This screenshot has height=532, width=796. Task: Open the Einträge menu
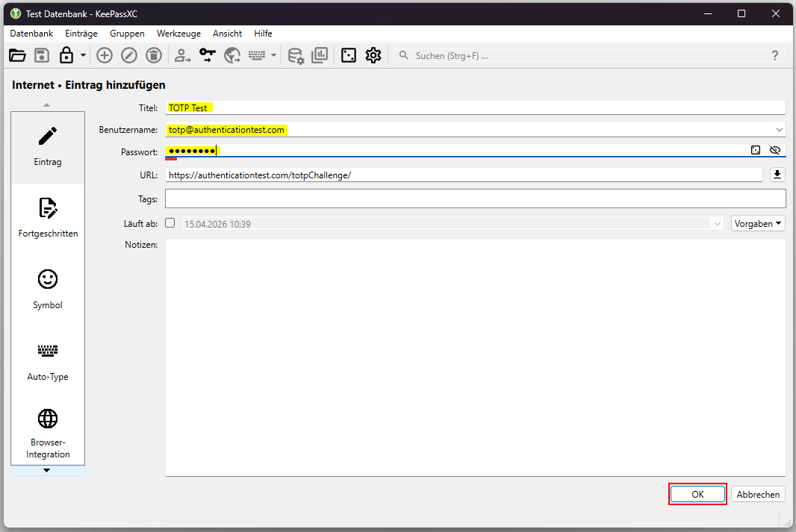[81, 34]
